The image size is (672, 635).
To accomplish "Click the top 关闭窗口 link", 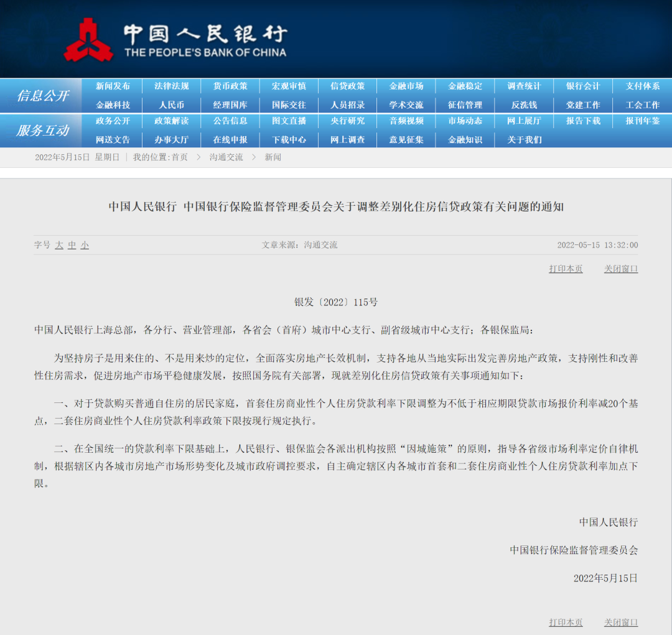I will point(621,269).
